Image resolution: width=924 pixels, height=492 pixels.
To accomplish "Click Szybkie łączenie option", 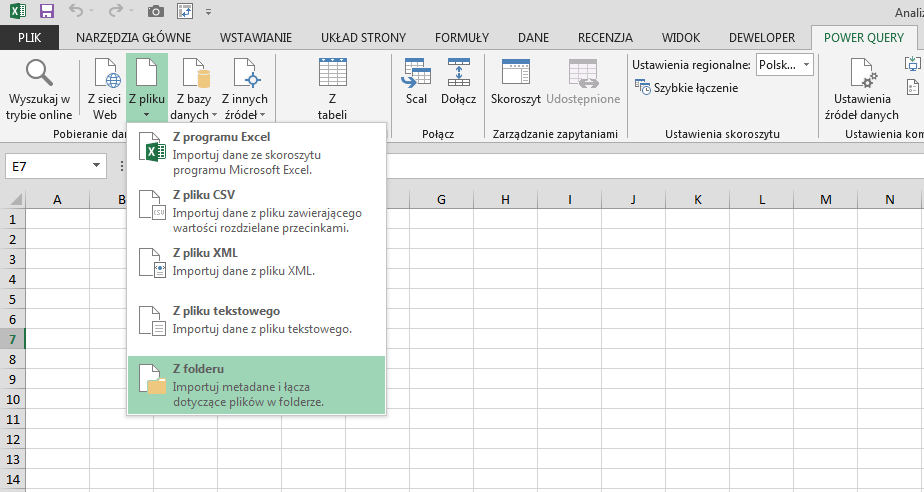I will click(x=687, y=88).
